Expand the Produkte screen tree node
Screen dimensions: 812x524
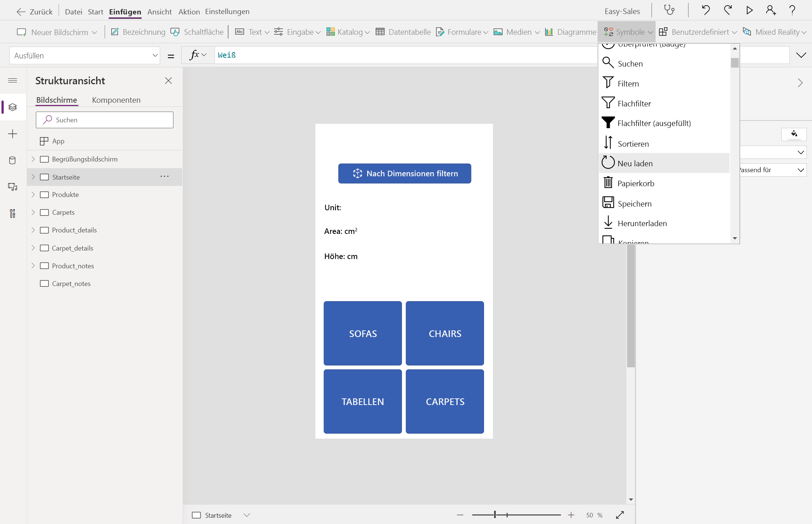pos(33,195)
